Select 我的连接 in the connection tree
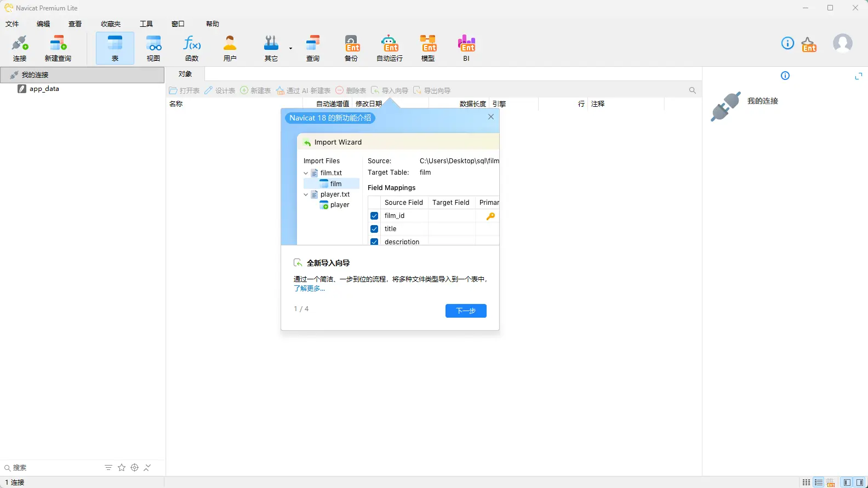The height and width of the screenshot is (488, 868). [82, 74]
